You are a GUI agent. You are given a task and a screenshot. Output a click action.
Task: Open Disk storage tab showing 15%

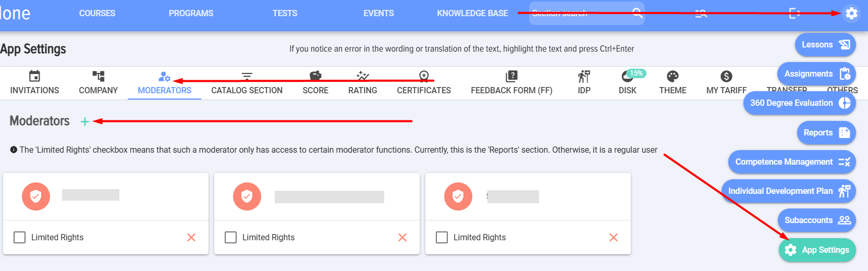pos(628,83)
